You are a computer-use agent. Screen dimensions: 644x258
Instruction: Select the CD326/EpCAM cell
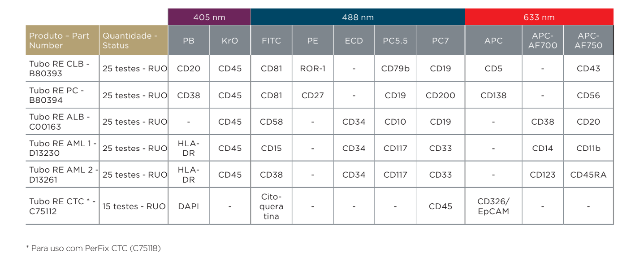pos(493,206)
